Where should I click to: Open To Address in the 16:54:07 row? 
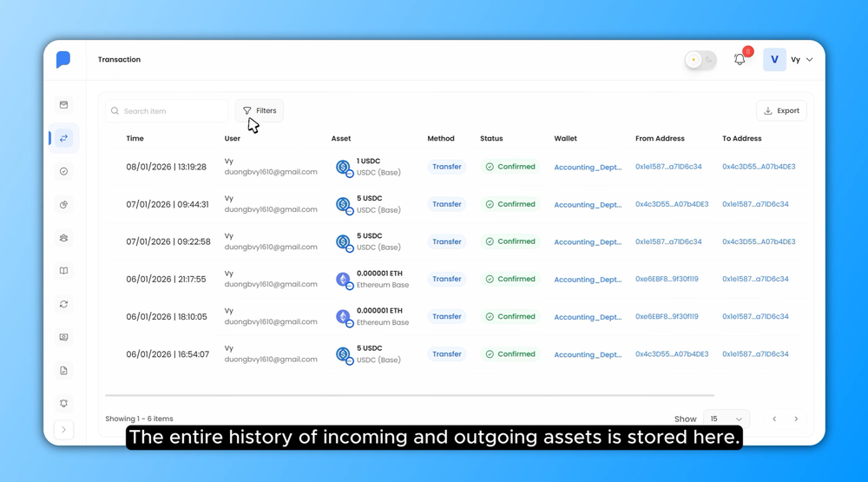click(755, 354)
